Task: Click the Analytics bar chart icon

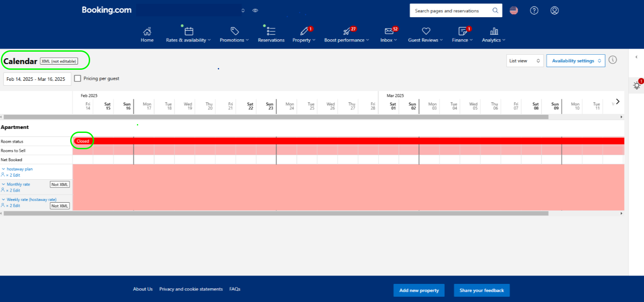Action: (494, 31)
